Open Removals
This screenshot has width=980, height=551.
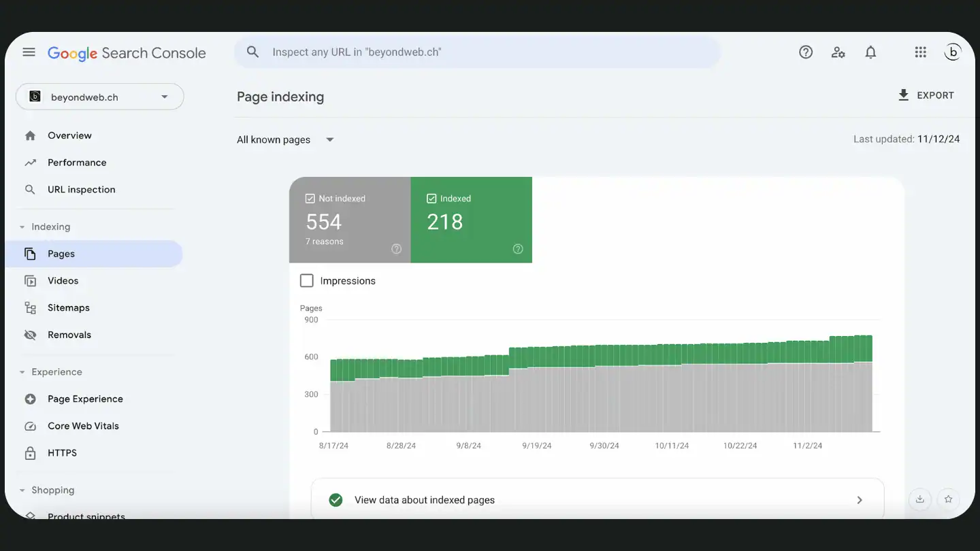[x=69, y=335]
